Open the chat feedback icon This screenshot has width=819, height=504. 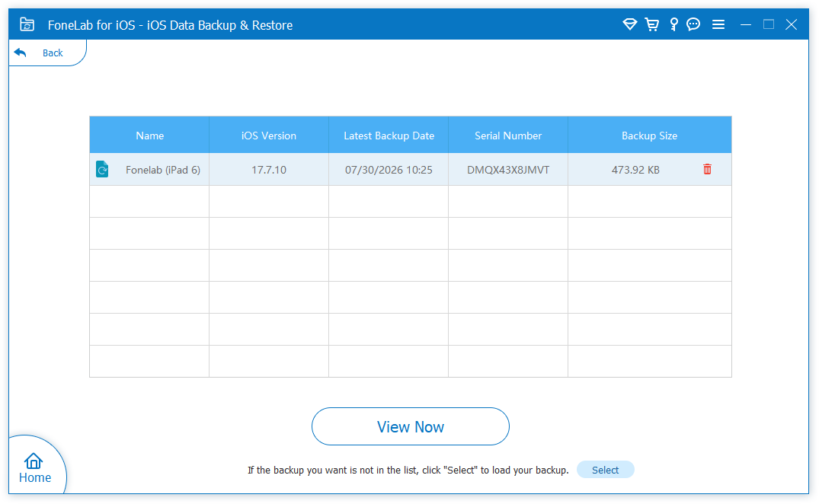pos(693,24)
